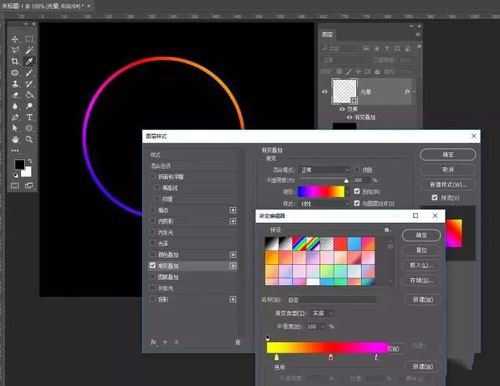
Task: Open the gradient presets gear menu
Action: pyautogui.click(x=387, y=230)
